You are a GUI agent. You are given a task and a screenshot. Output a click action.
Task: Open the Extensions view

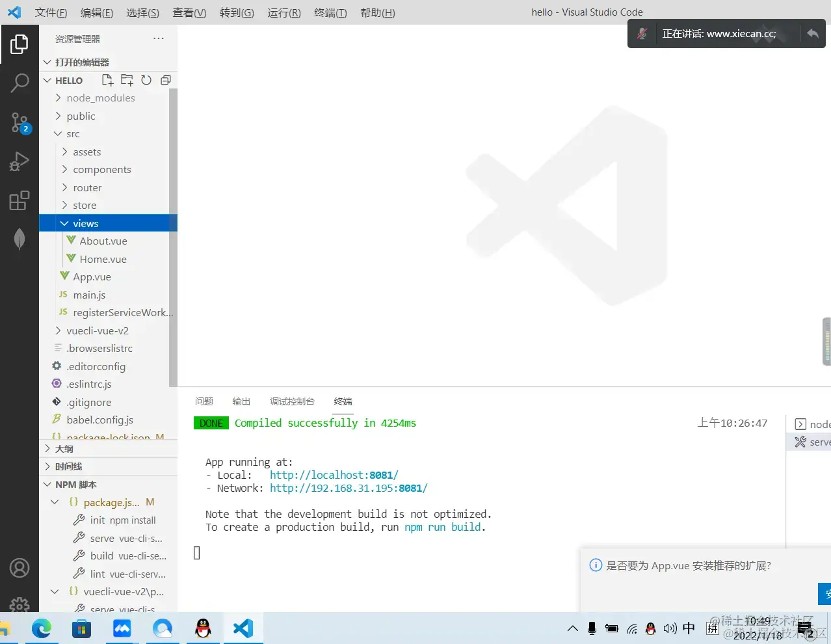tap(20, 200)
